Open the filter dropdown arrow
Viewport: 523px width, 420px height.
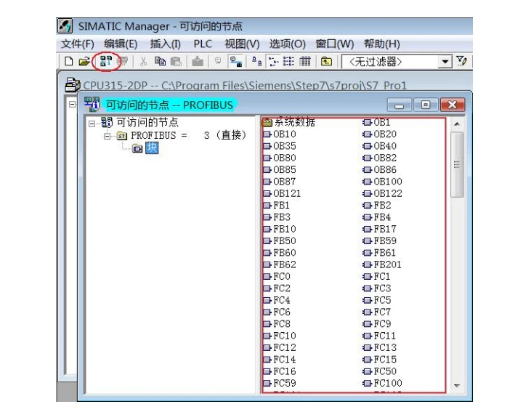click(x=445, y=62)
